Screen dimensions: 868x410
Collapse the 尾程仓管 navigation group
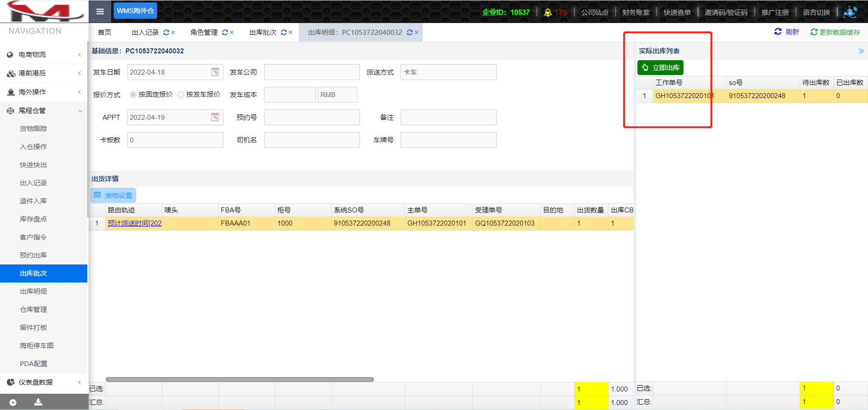point(43,111)
